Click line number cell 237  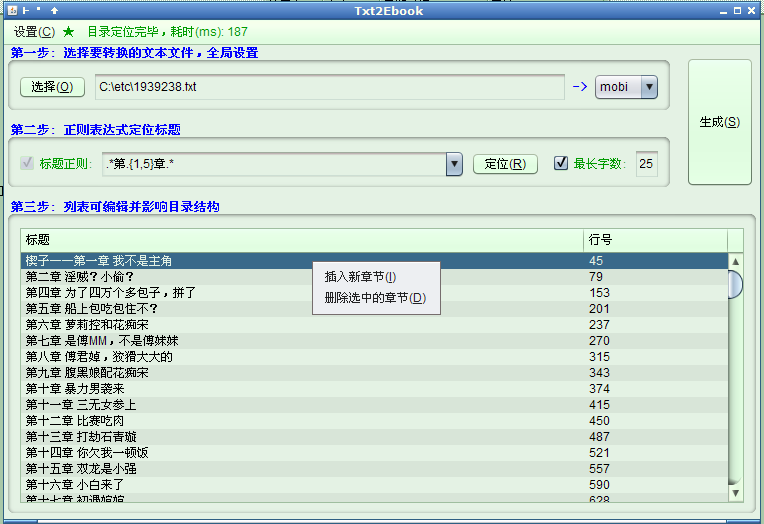pyautogui.click(x=655, y=325)
